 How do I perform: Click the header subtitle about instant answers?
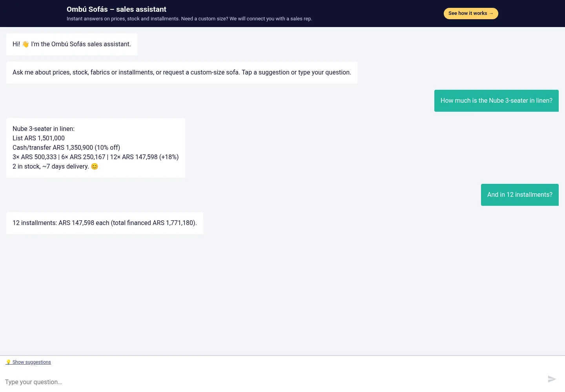coord(190,19)
